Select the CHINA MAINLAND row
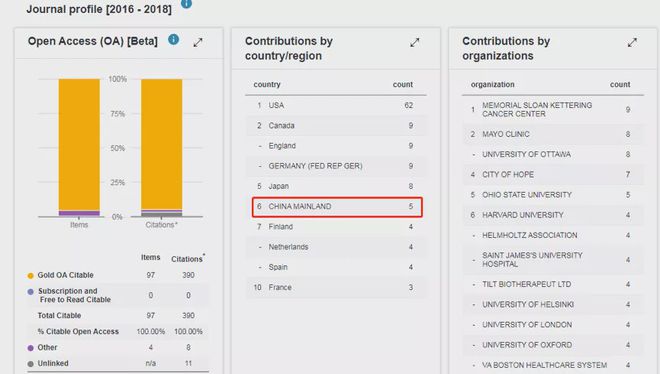 coord(337,207)
